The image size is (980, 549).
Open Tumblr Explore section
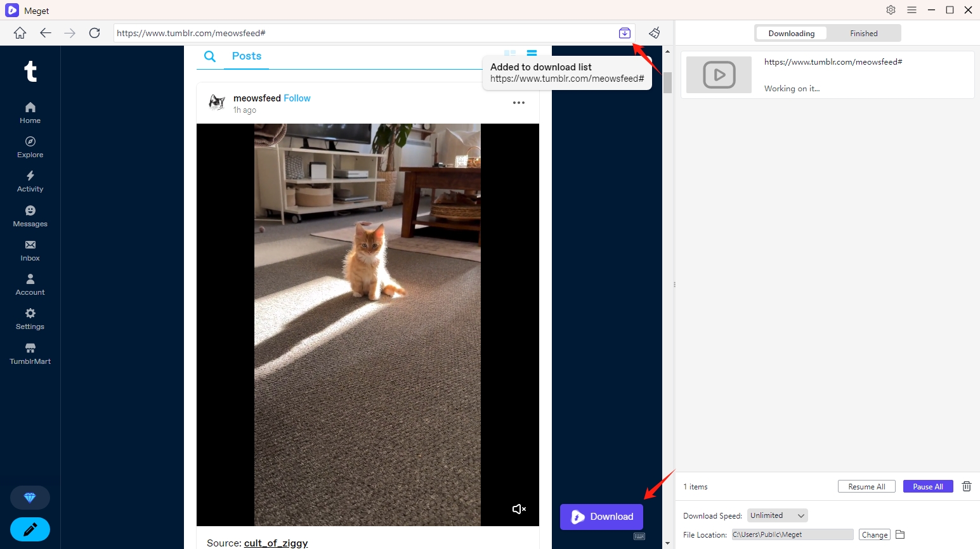coord(30,147)
